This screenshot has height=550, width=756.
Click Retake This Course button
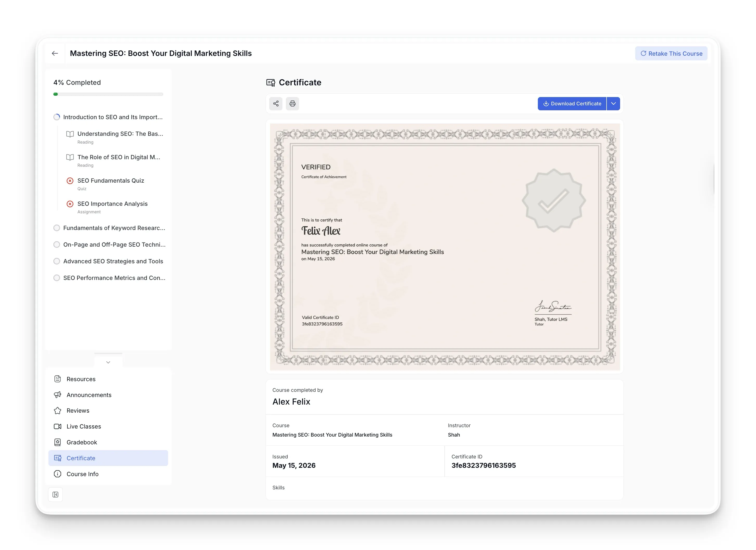pyautogui.click(x=671, y=53)
